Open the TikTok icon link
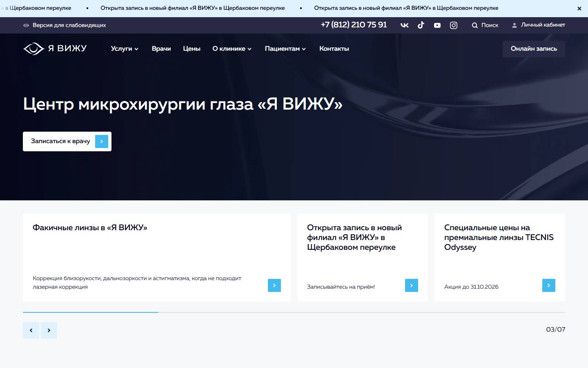 coord(421,25)
